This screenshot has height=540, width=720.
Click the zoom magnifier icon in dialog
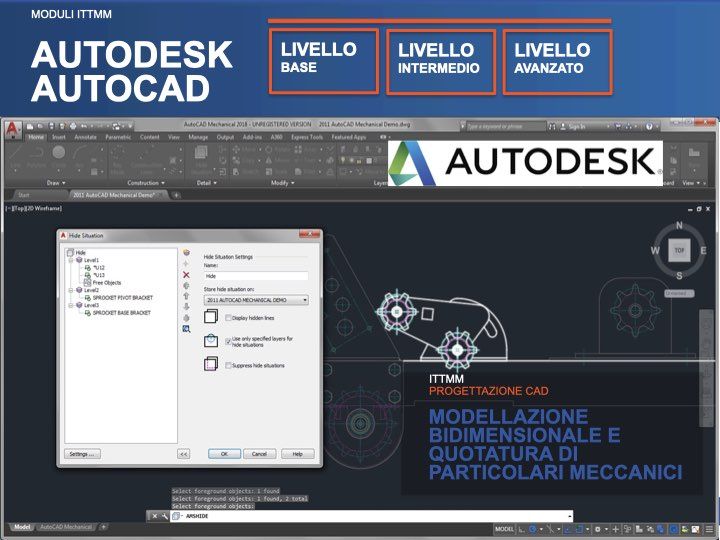pyautogui.click(x=186, y=329)
